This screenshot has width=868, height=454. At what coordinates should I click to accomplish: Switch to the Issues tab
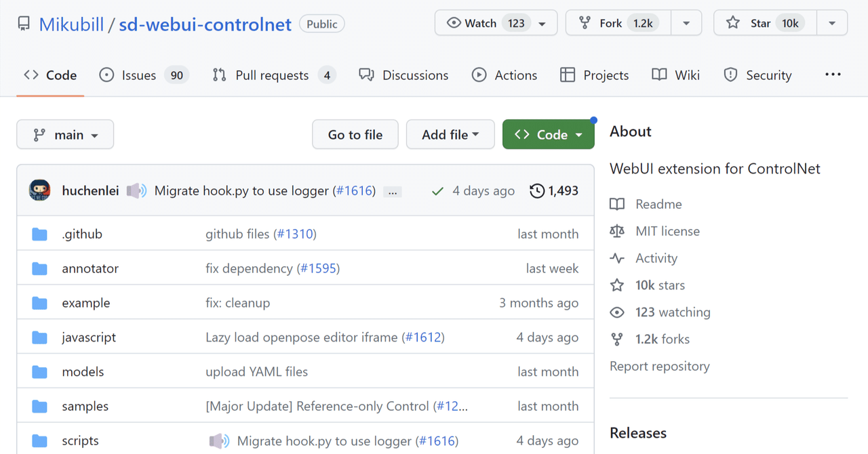pos(143,75)
